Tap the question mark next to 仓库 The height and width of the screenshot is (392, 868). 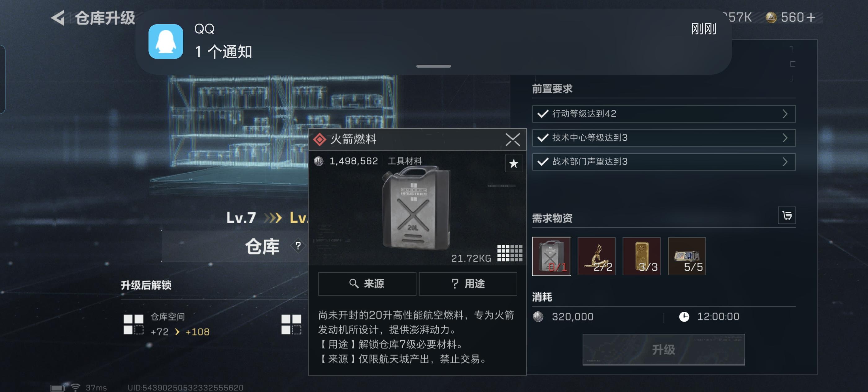298,246
